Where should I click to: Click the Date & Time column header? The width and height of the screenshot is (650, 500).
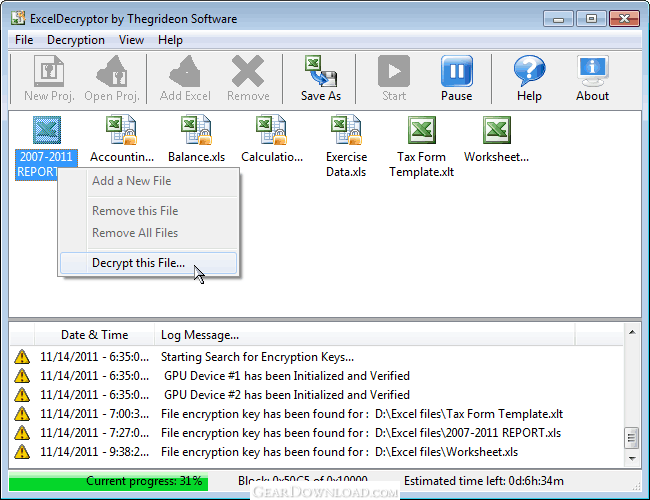pos(95,335)
